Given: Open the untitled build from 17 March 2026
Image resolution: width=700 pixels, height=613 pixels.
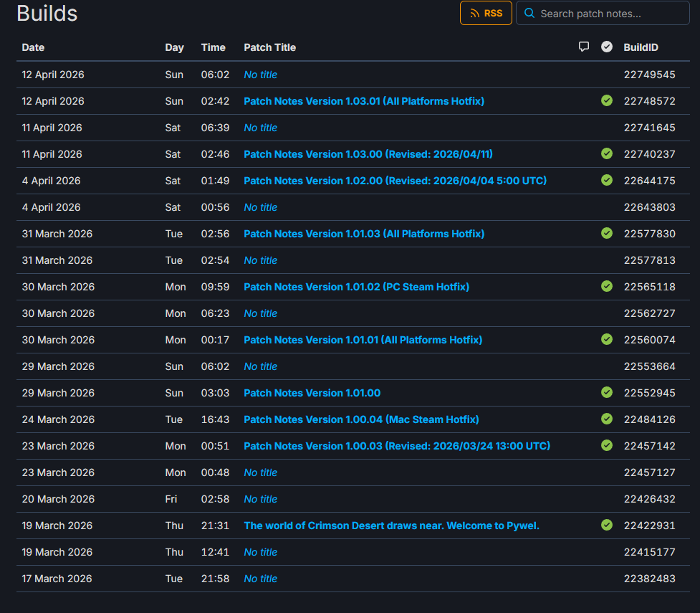Looking at the screenshot, I should tap(260, 579).
